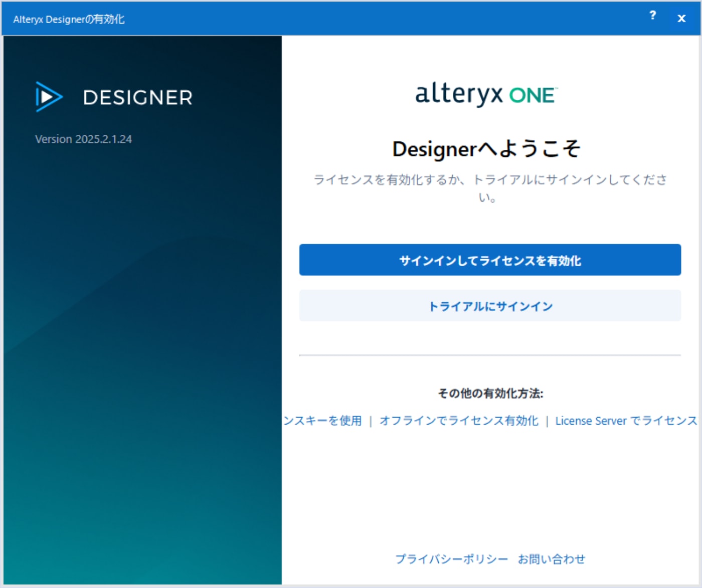Image resolution: width=702 pixels, height=588 pixels.
Task: Click the help question mark icon
Action: point(652,17)
